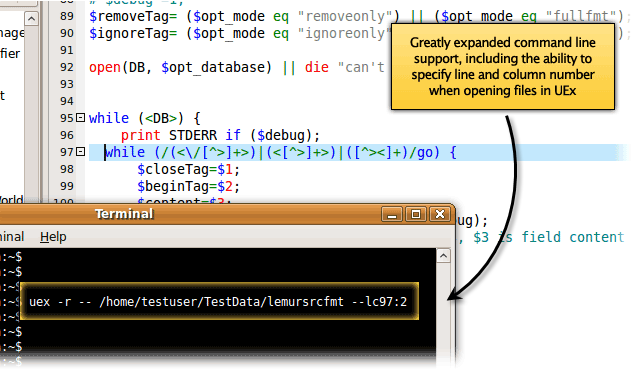
Task: Click the $removeTag variable on line 89
Action: pyautogui.click(x=129, y=17)
